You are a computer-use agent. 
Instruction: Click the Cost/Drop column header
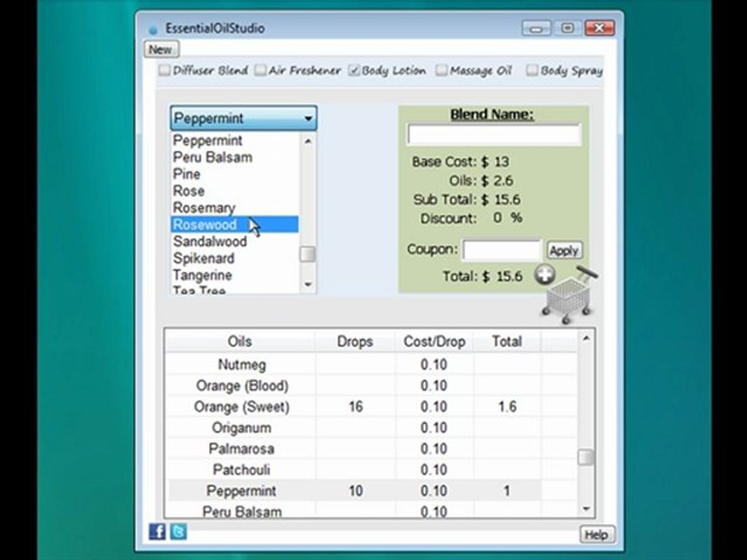coord(434,341)
